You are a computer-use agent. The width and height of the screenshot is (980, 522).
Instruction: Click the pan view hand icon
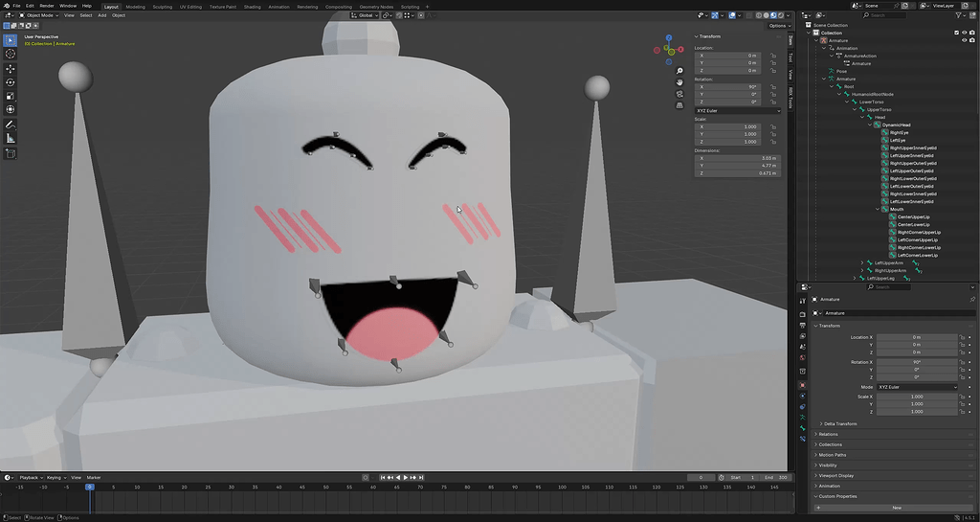pyautogui.click(x=679, y=82)
